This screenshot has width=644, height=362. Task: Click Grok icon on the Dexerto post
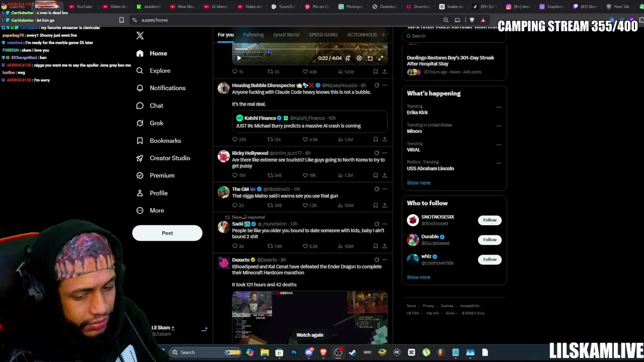tap(376, 260)
